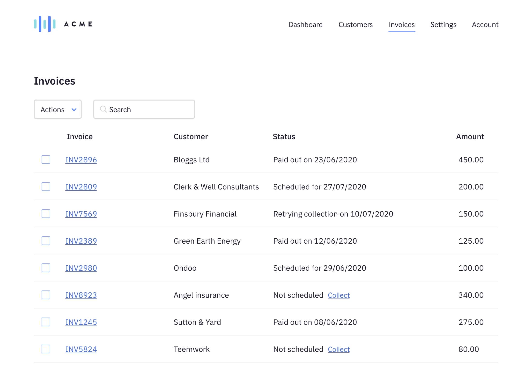Toggle the checkbox beside Teemwork invoice

click(46, 349)
